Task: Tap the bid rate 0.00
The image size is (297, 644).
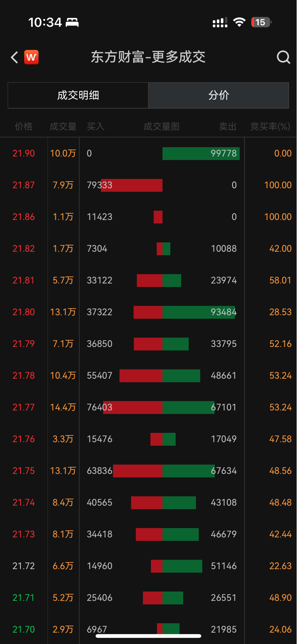Action: pyautogui.click(x=283, y=154)
